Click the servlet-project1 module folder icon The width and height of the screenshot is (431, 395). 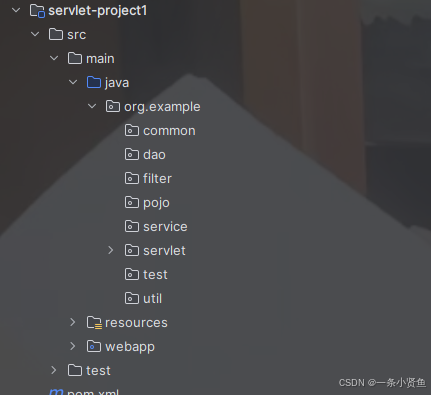[37, 11]
